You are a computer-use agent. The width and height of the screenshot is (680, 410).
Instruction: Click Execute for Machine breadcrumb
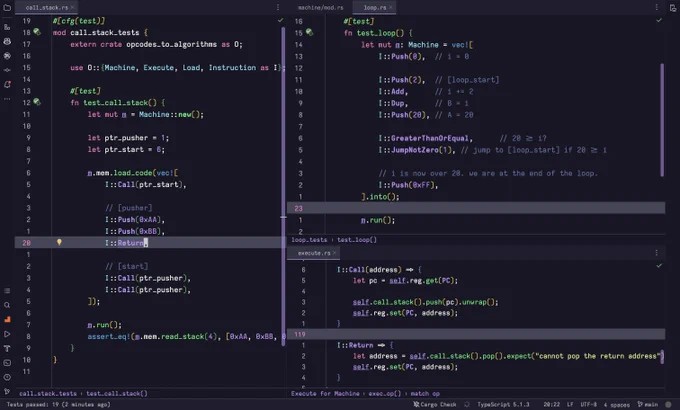point(325,394)
